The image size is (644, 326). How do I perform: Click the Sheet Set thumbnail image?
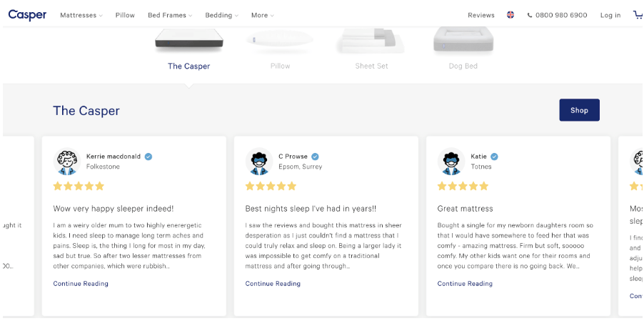[x=371, y=40]
